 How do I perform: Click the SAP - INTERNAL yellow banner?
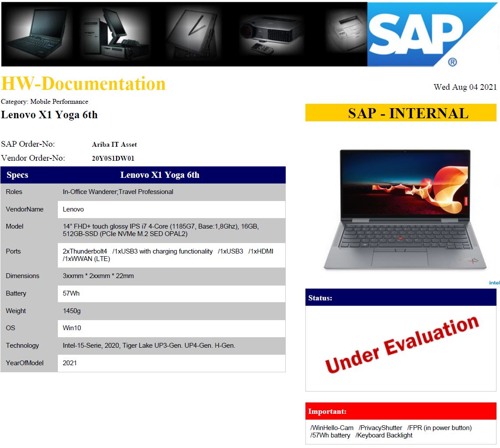point(401,113)
